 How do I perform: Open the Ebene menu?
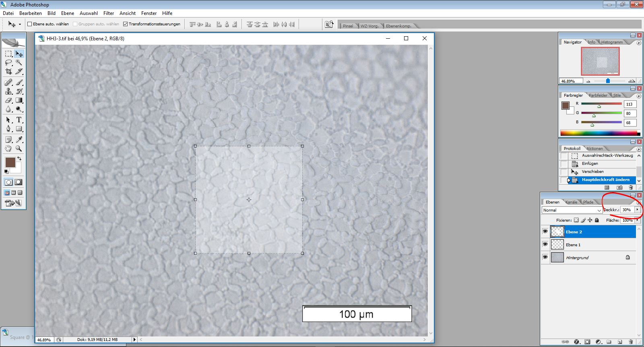tap(68, 13)
